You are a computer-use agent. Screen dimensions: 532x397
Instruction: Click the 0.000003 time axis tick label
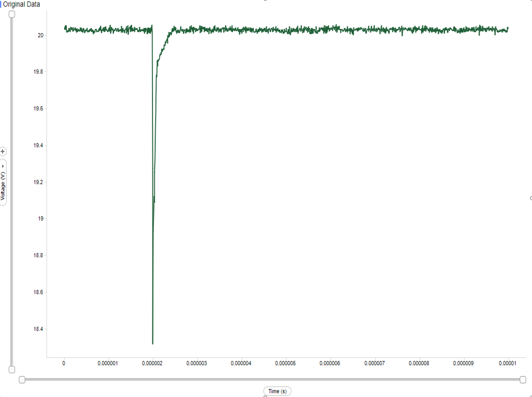(197, 363)
